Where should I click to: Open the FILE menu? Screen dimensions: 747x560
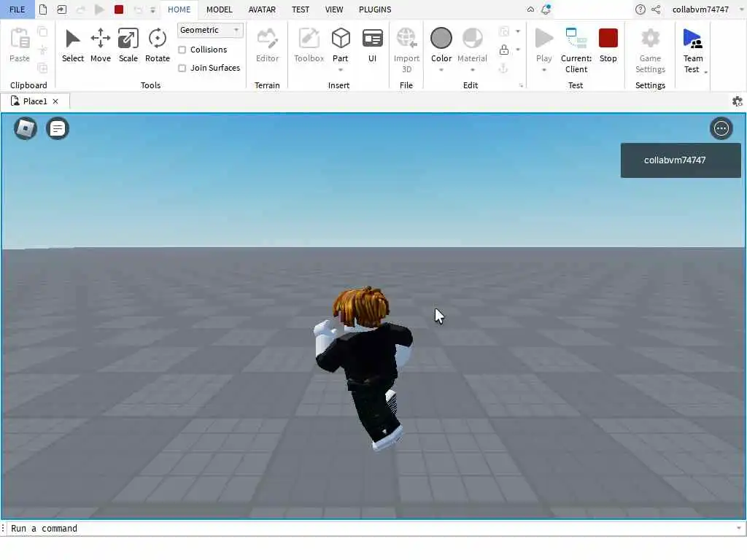[x=18, y=9]
